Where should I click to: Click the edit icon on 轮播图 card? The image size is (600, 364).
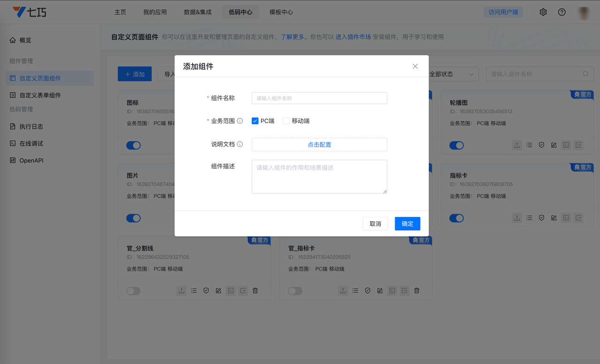pos(554,145)
